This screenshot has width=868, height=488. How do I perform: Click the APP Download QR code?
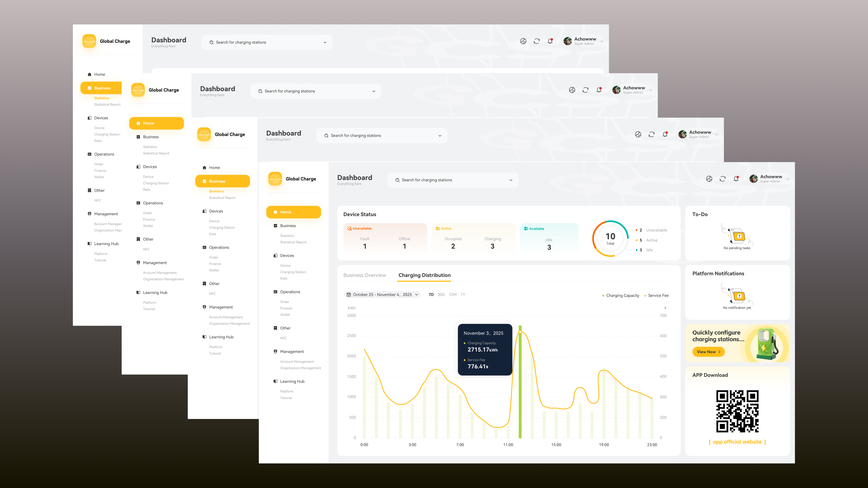[x=737, y=411]
